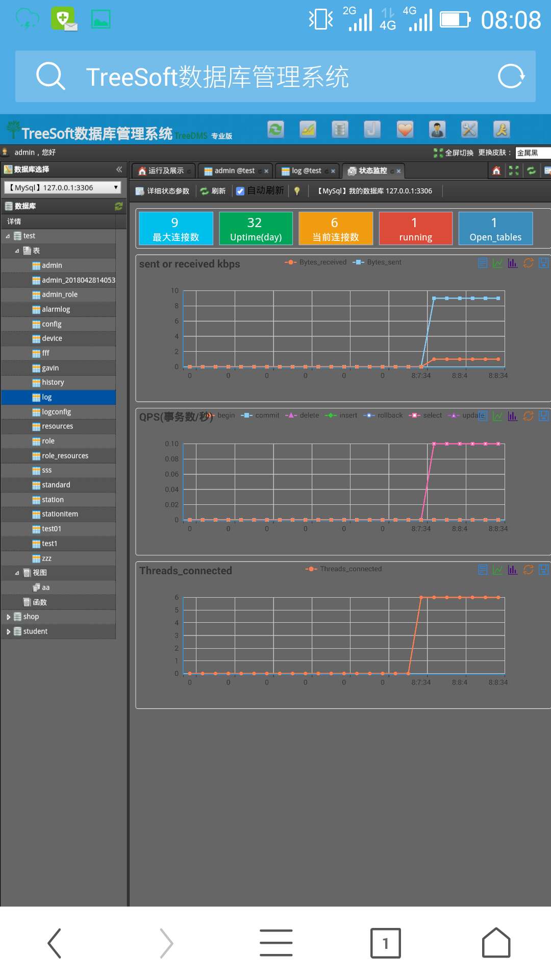Open the chart statistics icon in the header
Image resolution: width=551 pixels, height=980 pixels.
(x=308, y=130)
